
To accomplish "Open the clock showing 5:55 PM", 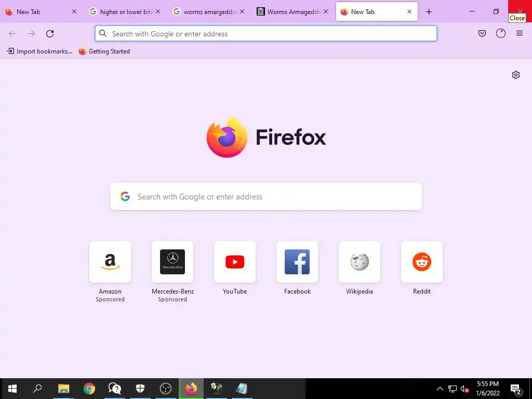I will (488, 389).
